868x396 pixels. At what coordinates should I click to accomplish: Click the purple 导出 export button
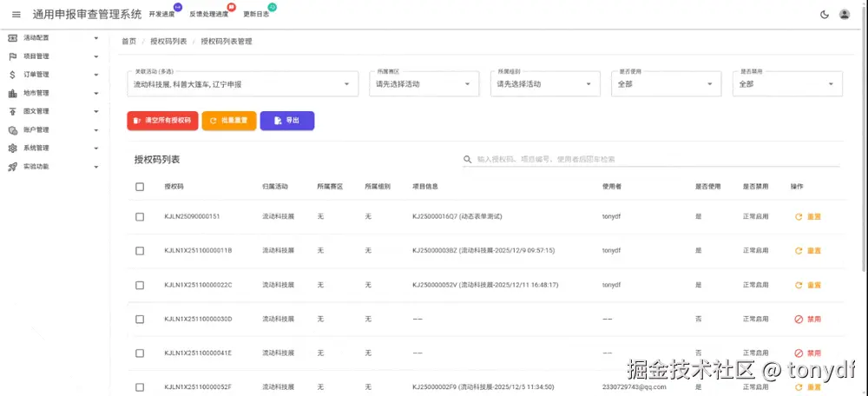(x=286, y=121)
